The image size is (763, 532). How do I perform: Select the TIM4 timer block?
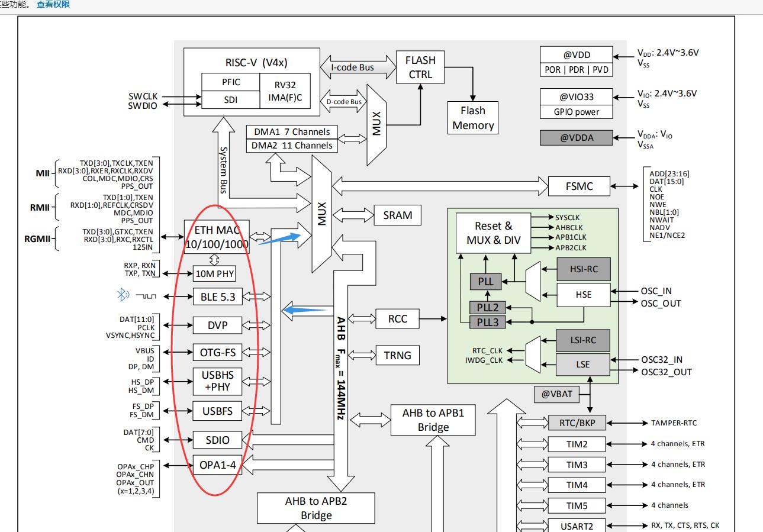[577, 485]
